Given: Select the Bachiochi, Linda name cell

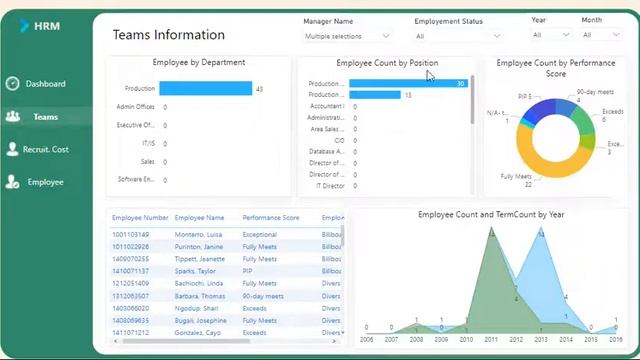Looking at the screenshot, I should 199,283.
